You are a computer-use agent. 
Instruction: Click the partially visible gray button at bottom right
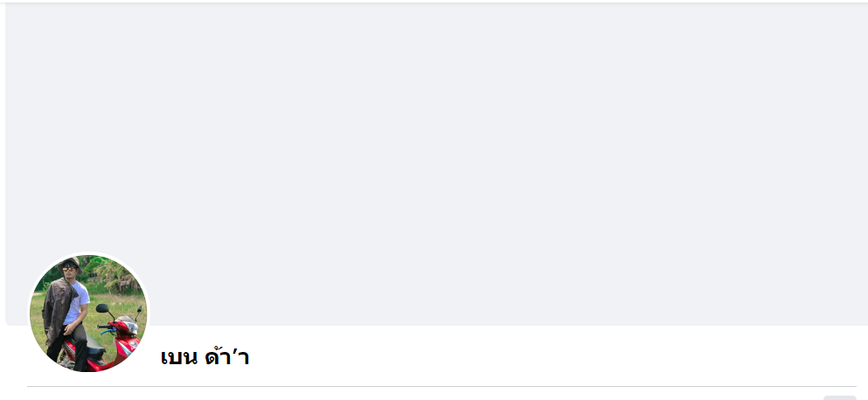pyautogui.click(x=839, y=397)
